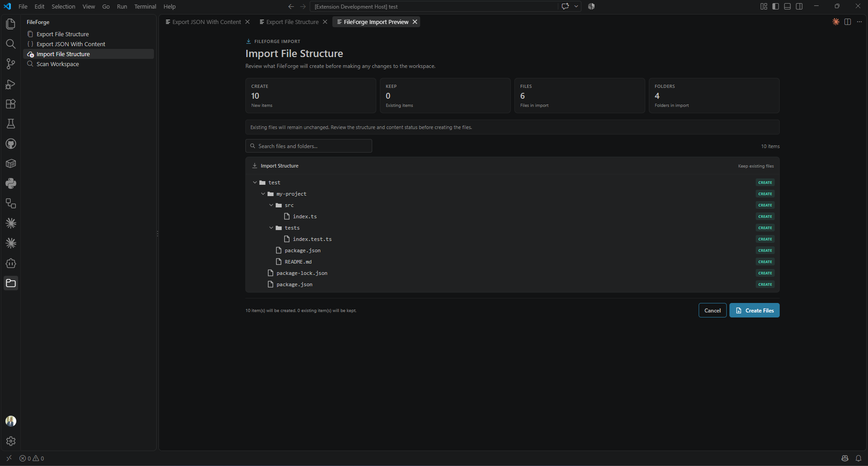Close the FileForge Import Preview tab

(415, 22)
